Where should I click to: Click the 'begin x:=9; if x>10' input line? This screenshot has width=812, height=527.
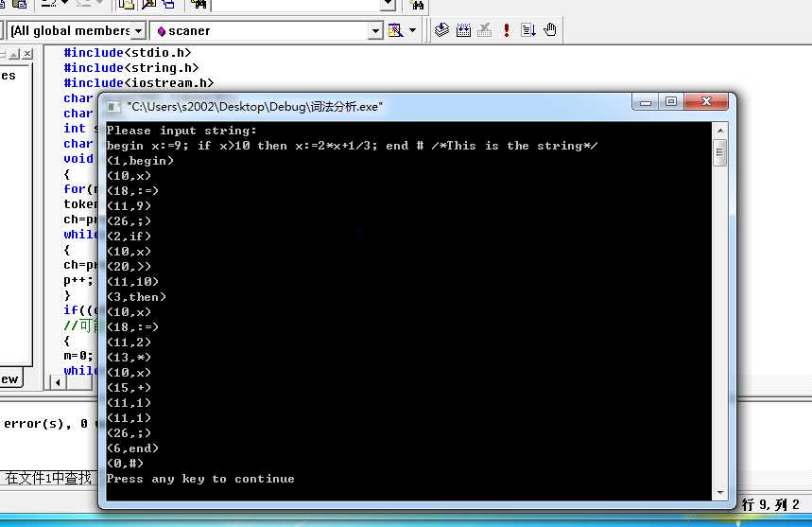(352, 146)
